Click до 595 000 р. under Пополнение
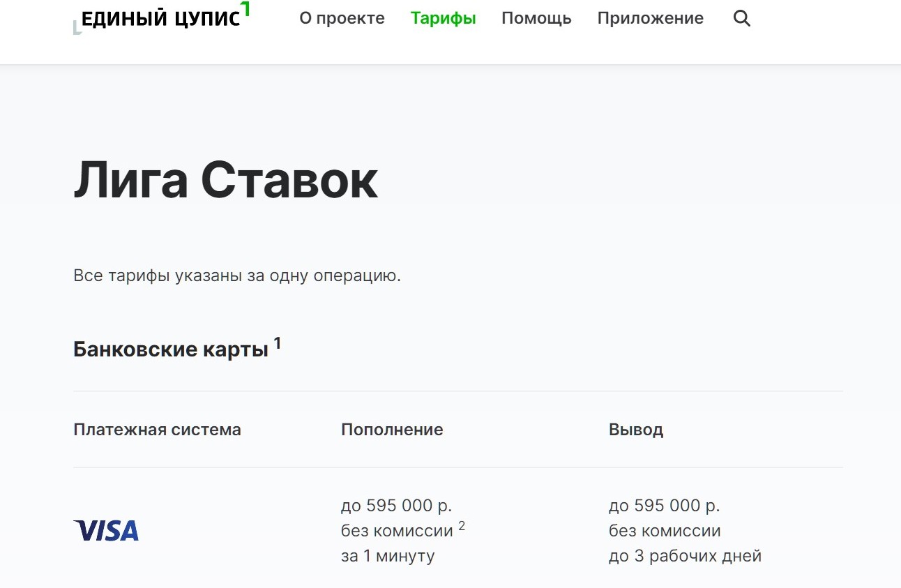Image resolution: width=901 pixels, height=588 pixels. (396, 505)
